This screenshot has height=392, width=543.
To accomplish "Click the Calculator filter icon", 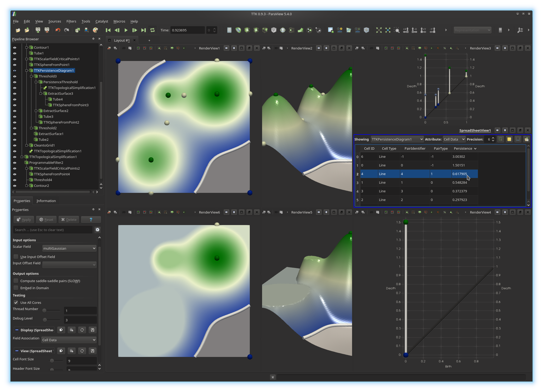I will (229, 30).
